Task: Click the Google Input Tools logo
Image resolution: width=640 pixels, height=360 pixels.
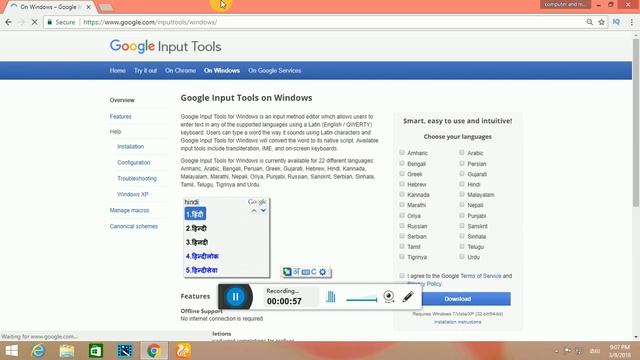Action: (x=165, y=47)
